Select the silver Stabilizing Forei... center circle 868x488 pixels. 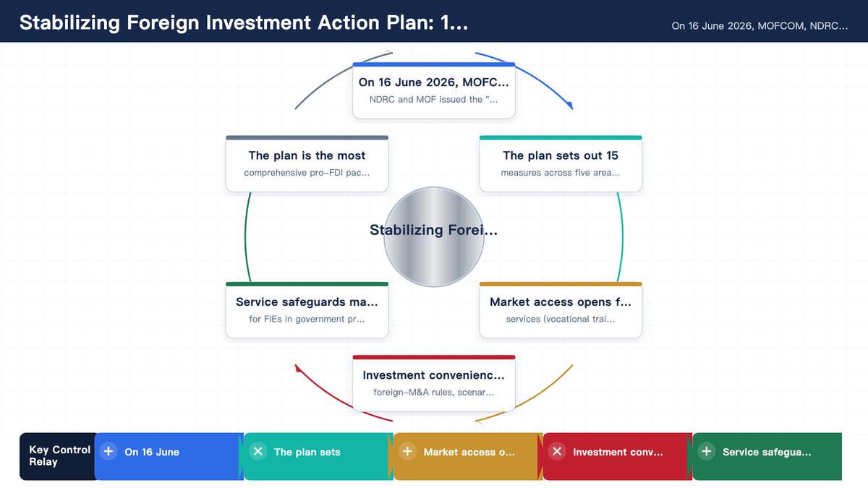pos(434,237)
